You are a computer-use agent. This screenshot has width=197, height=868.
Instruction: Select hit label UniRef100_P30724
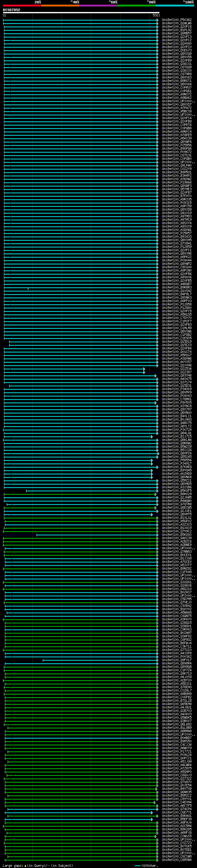coord(177,430)
